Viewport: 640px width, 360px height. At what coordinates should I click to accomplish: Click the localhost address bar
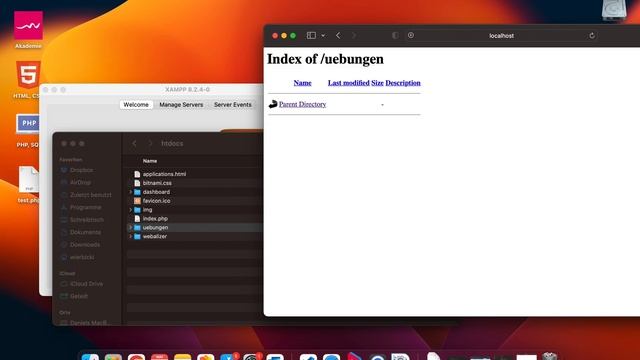(x=501, y=36)
